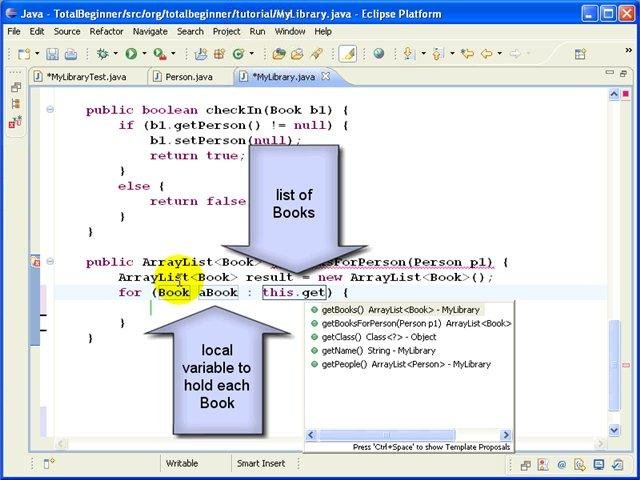Click the Last Edit Location icon
The height and width of the screenshot is (480, 640).
click(x=467, y=53)
